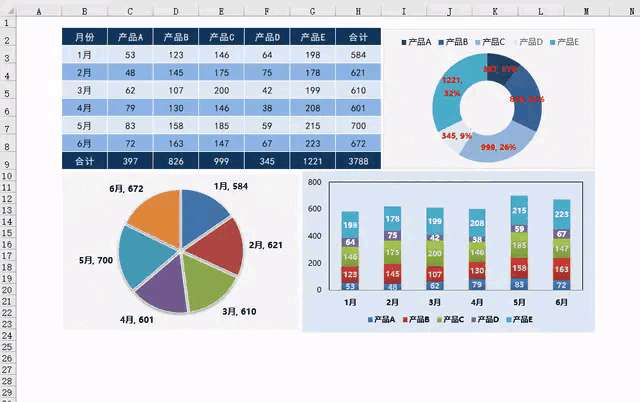Select column C header
The width and height of the screenshot is (640, 402).
[x=130, y=11]
